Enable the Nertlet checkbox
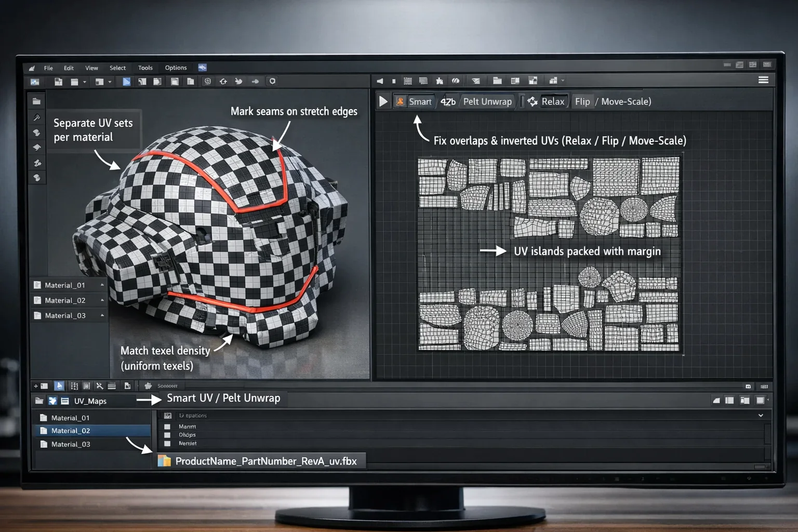The image size is (798, 532). pos(167,443)
